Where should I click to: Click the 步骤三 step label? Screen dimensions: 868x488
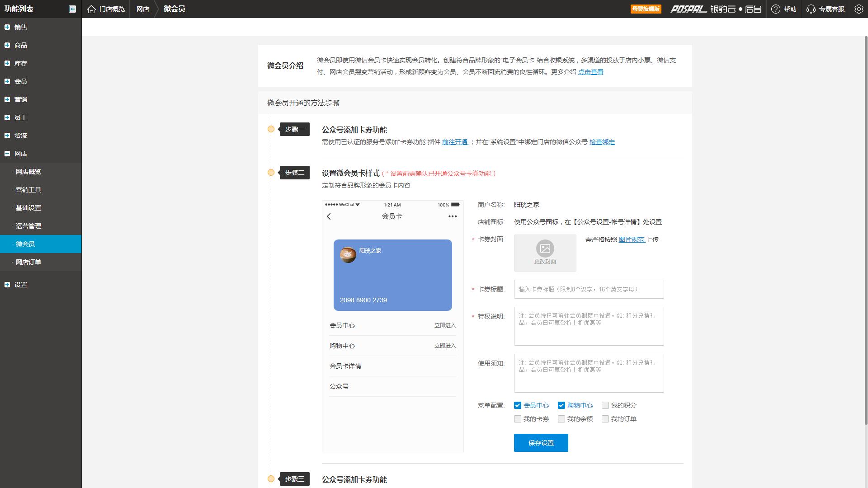(x=295, y=479)
